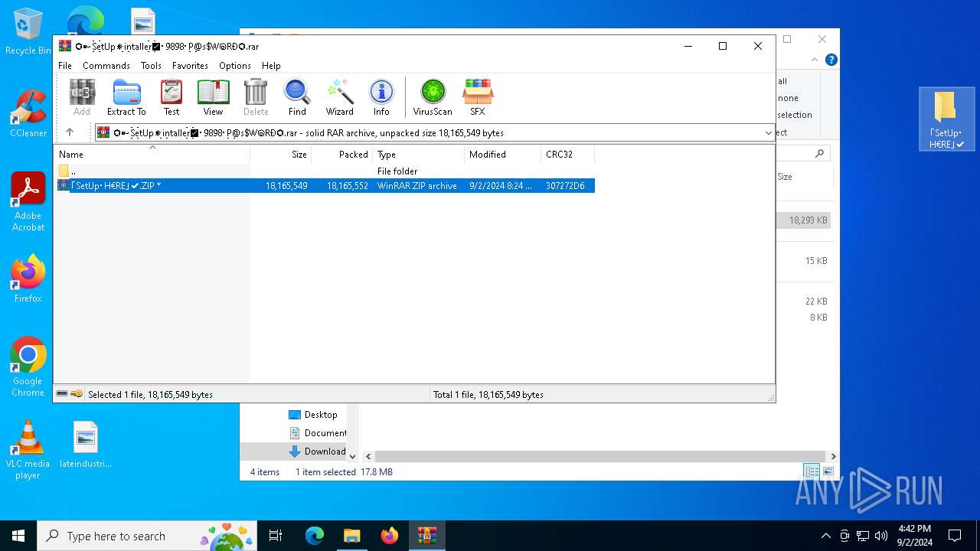The width and height of the screenshot is (980, 551).
Task: Sort by the Name column header
Action: tap(152, 154)
